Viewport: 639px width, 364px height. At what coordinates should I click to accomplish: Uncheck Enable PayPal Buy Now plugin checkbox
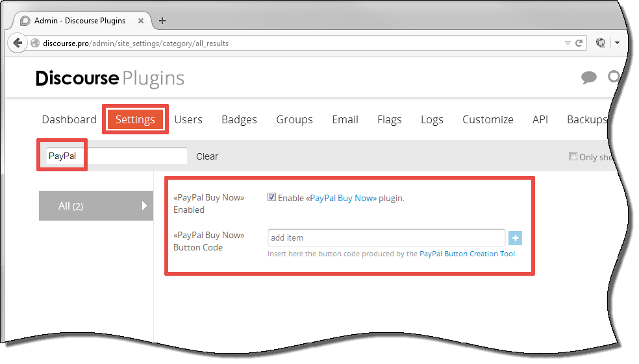click(272, 197)
